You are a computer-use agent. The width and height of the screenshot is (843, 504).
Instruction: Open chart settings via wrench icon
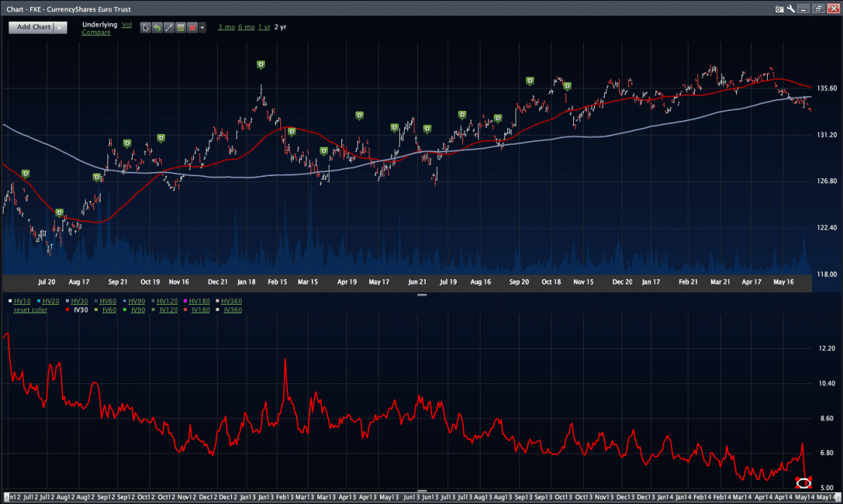click(790, 9)
